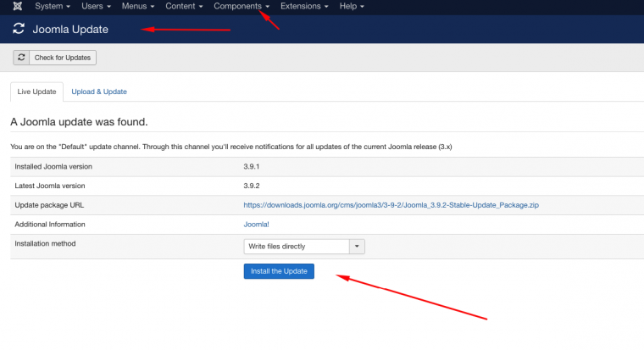Click the Install the Update button
The image size is (644, 350).
[x=279, y=271]
